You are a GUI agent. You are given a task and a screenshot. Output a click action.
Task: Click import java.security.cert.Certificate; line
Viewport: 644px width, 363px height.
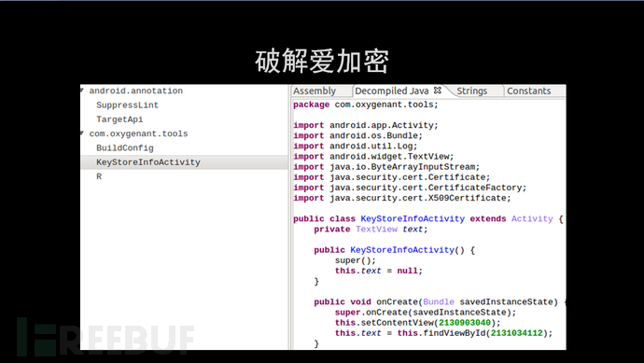(x=392, y=177)
